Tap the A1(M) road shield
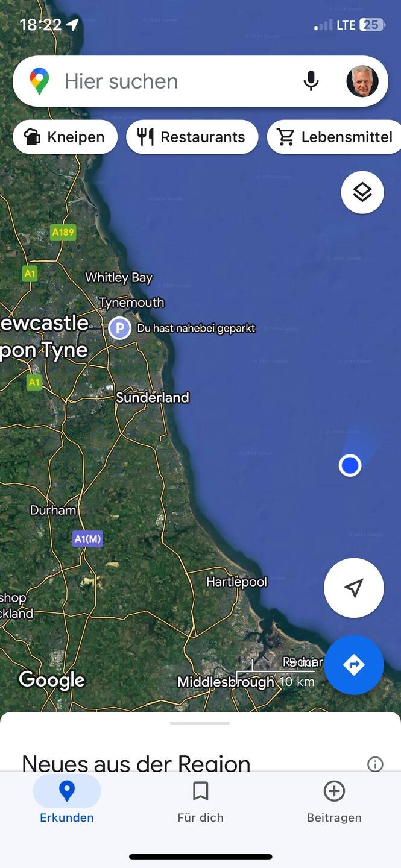The image size is (401, 868). tap(87, 538)
